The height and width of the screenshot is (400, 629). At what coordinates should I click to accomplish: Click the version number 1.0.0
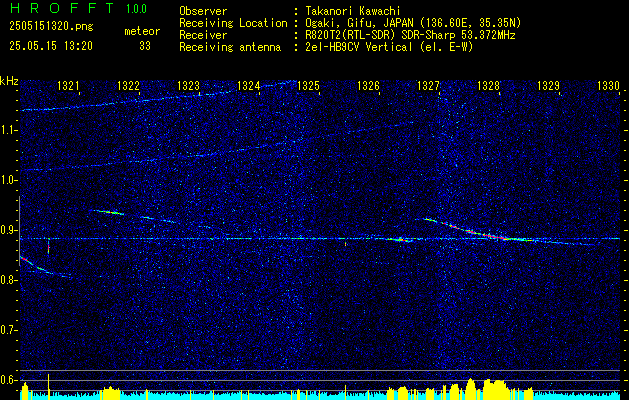[x=136, y=8]
